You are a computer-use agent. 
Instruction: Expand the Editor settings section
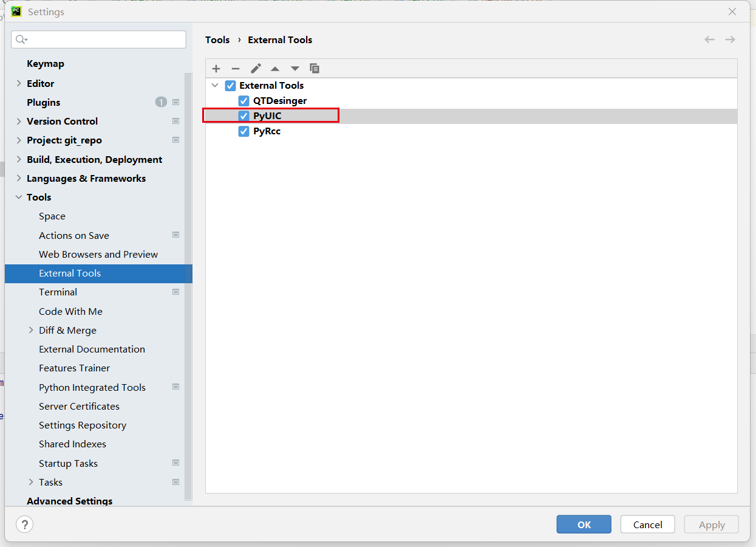[x=19, y=83]
